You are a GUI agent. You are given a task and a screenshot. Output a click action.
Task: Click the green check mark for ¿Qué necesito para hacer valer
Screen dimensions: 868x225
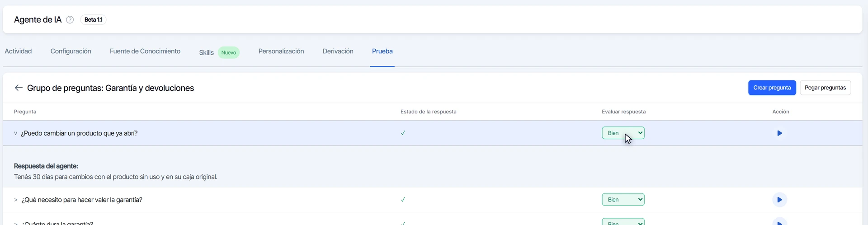403,199
